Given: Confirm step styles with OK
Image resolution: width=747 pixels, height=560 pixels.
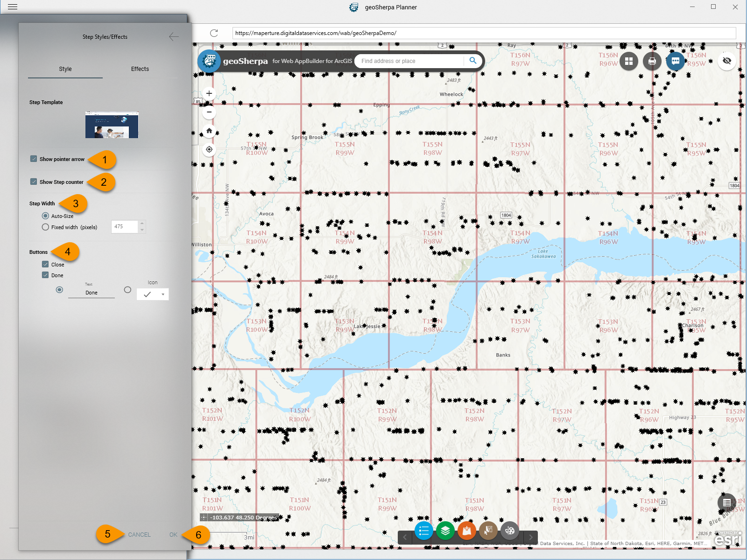Looking at the screenshot, I should [x=173, y=535].
